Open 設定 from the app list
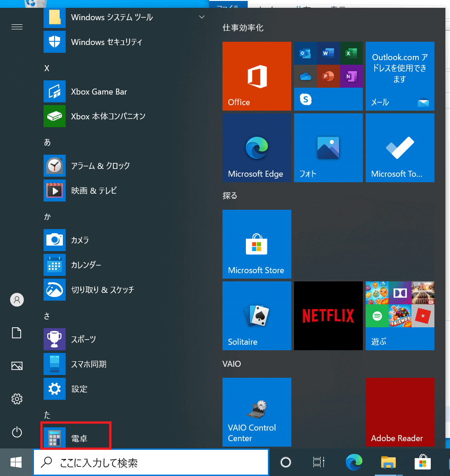 (124, 389)
